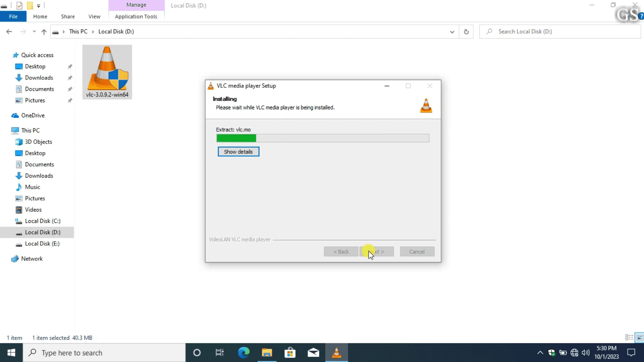
Task: Click Cancel in the VLC Setup dialog
Action: coord(417,252)
